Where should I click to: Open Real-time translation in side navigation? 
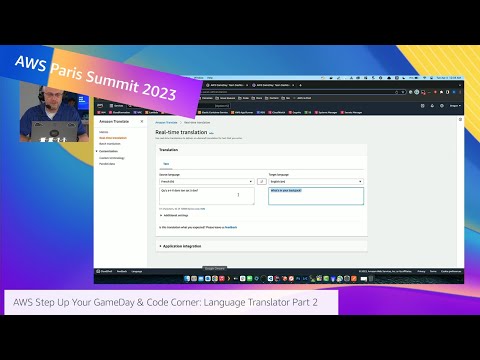pyautogui.click(x=113, y=138)
